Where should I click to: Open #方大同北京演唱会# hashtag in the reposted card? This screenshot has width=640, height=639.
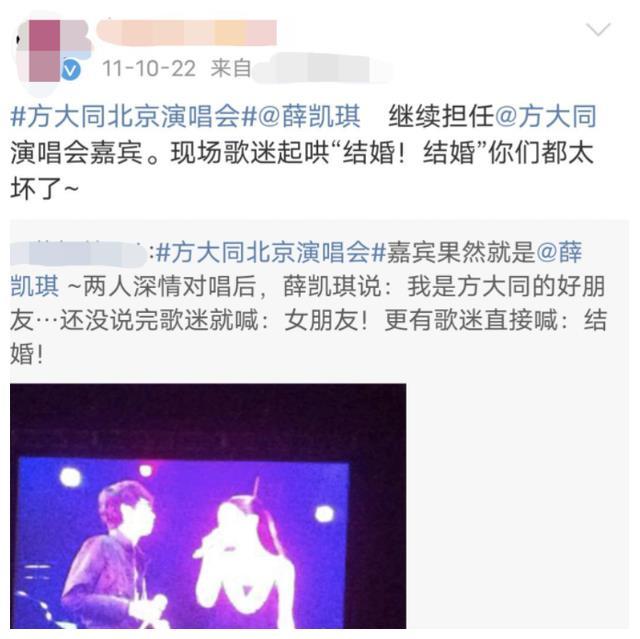[x=271, y=252]
